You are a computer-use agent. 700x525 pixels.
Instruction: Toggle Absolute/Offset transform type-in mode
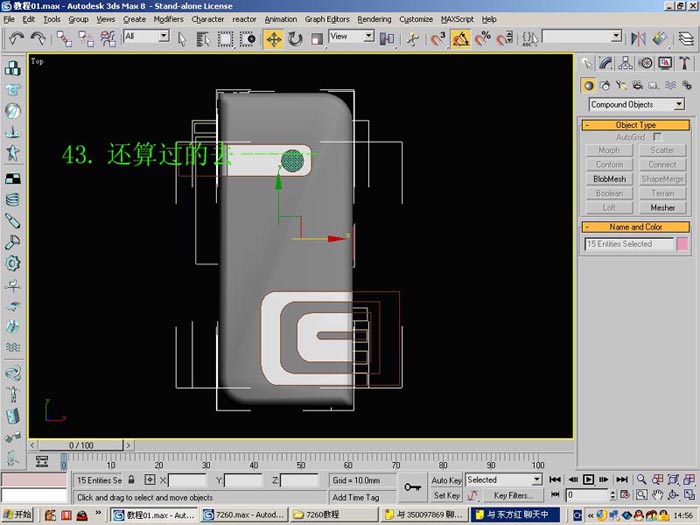[150, 480]
